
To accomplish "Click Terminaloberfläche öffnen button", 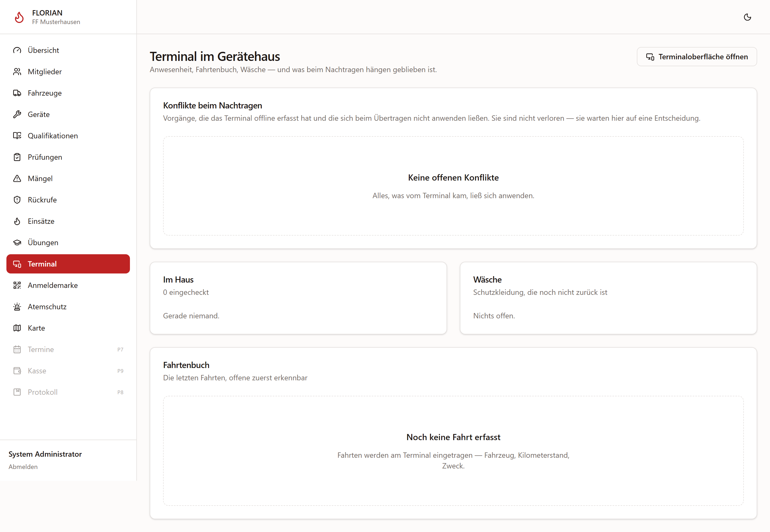I will (x=696, y=57).
